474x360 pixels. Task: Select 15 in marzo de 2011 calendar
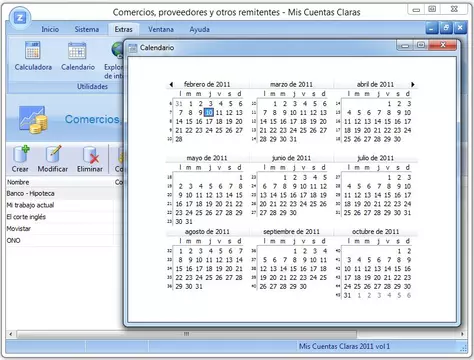click(x=273, y=121)
